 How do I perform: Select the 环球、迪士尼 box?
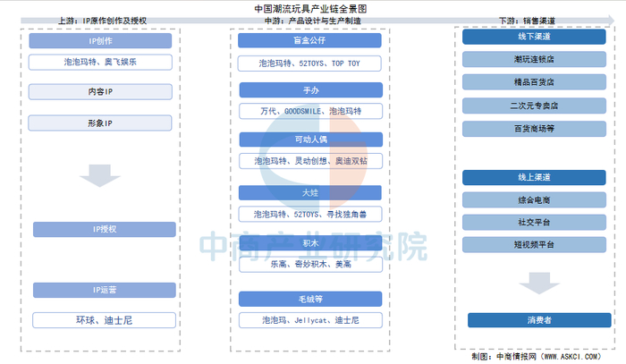tap(105, 320)
